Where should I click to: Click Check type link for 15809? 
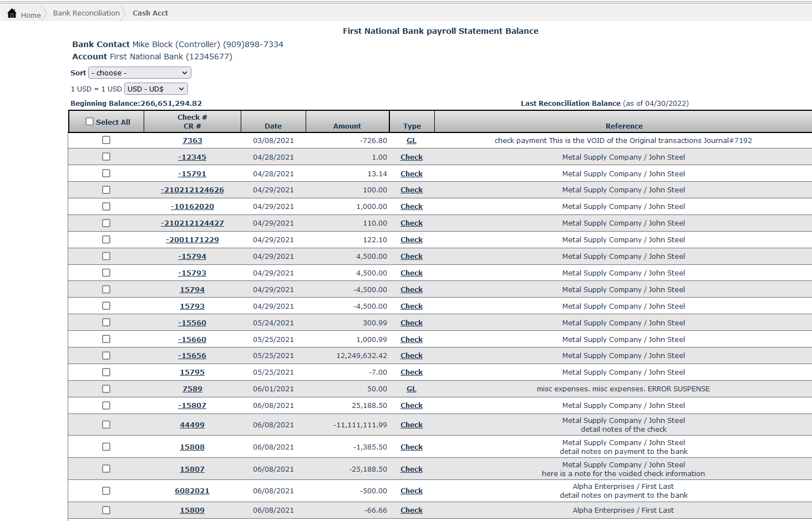[411, 510]
